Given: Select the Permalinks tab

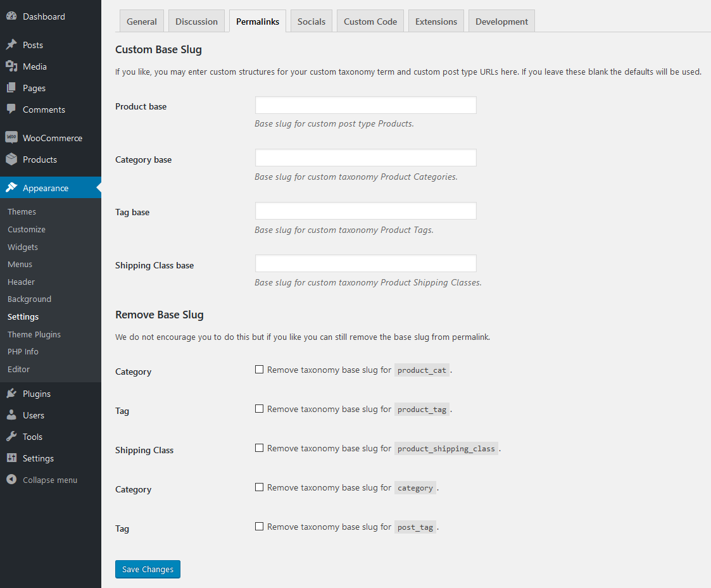Looking at the screenshot, I should click(258, 22).
